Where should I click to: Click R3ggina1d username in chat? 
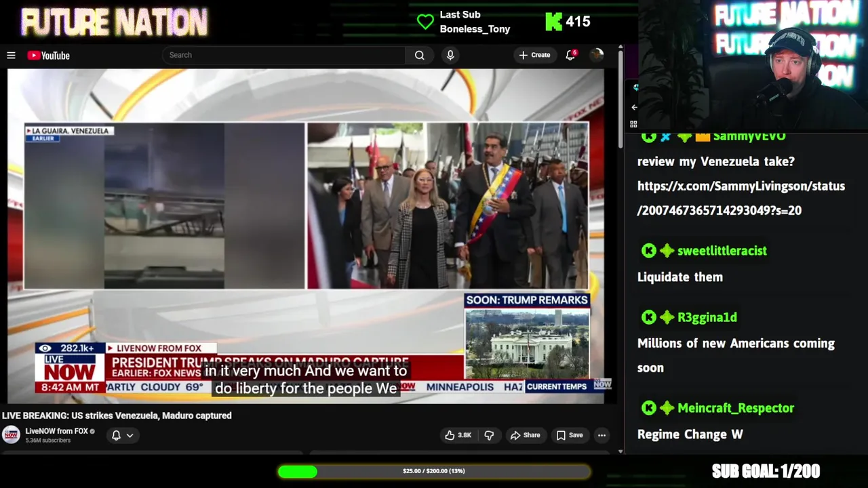tap(707, 317)
